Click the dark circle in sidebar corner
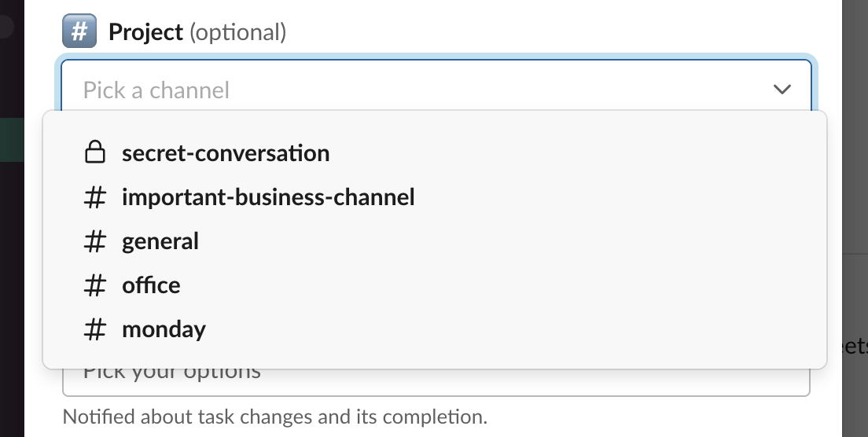The height and width of the screenshot is (437, 868). [x=6, y=26]
